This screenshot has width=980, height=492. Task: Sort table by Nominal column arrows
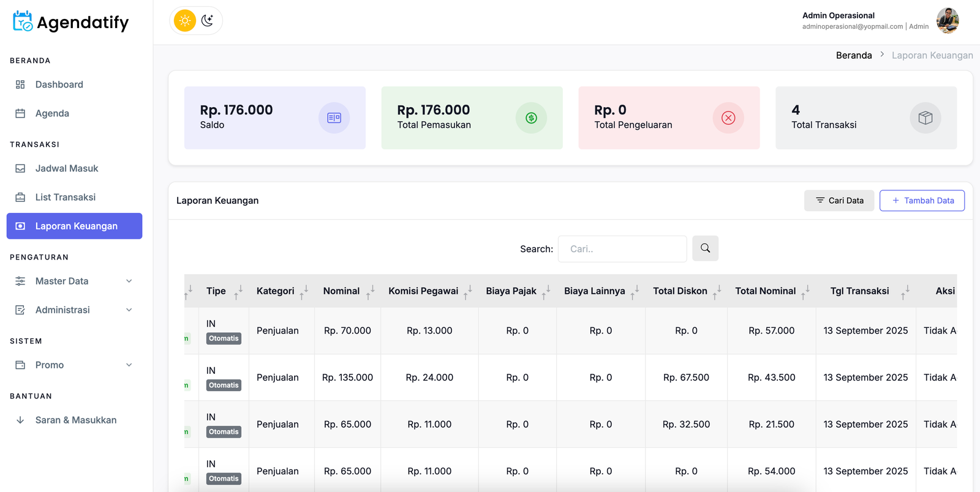pyautogui.click(x=369, y=291)
